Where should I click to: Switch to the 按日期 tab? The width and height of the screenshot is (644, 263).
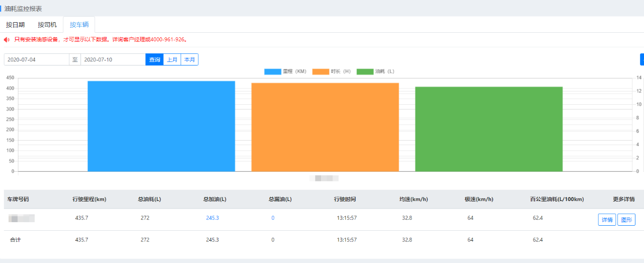point(15,25)
